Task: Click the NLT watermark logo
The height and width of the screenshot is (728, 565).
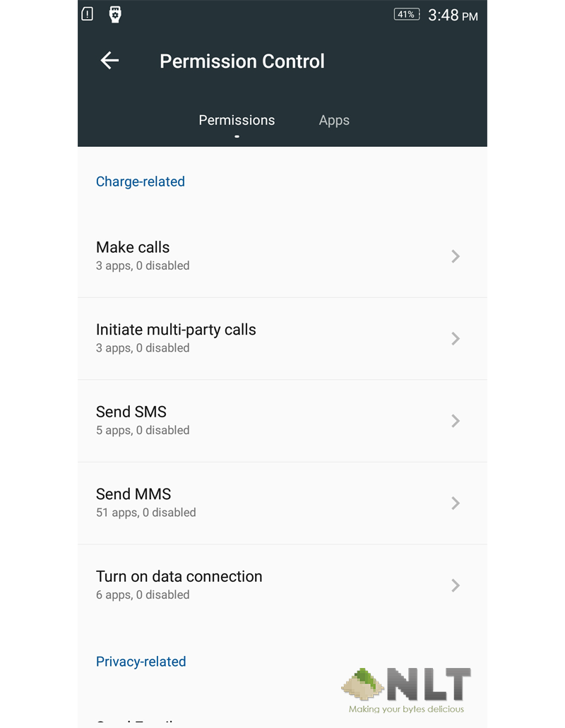Action: tap(406, 690)
